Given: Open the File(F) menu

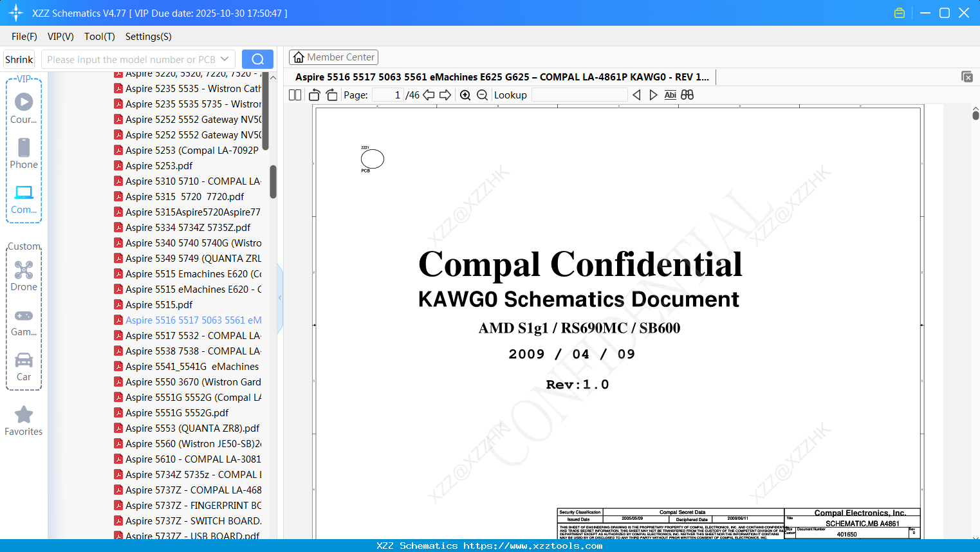Looking at the screenshot, I should point(24,37).
